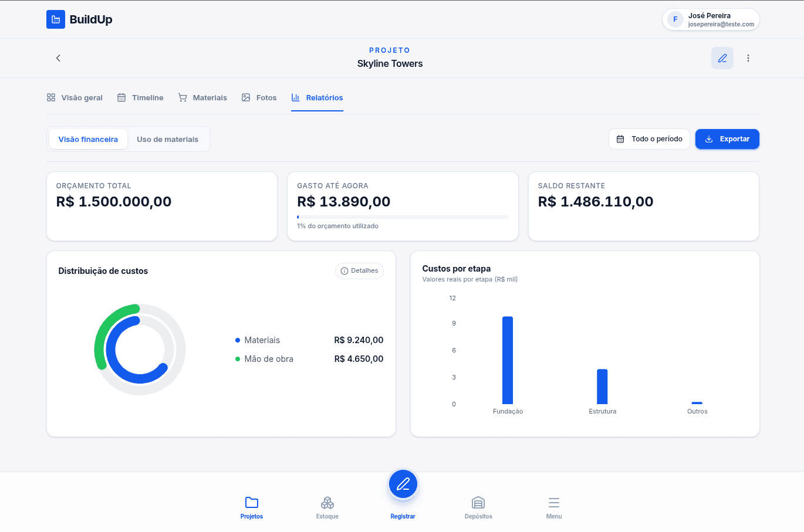
Task: Click the Fundação bar in the chart
Action: tap(508, 360)
